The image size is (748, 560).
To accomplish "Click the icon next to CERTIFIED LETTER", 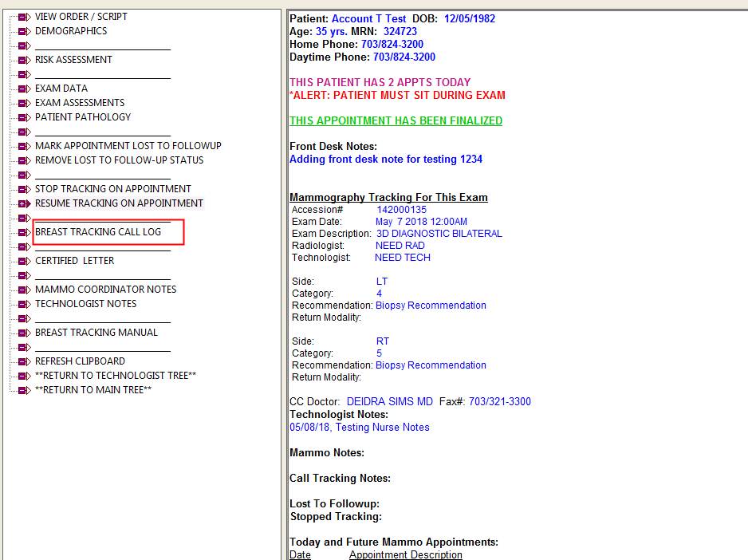I will point(25,261).
